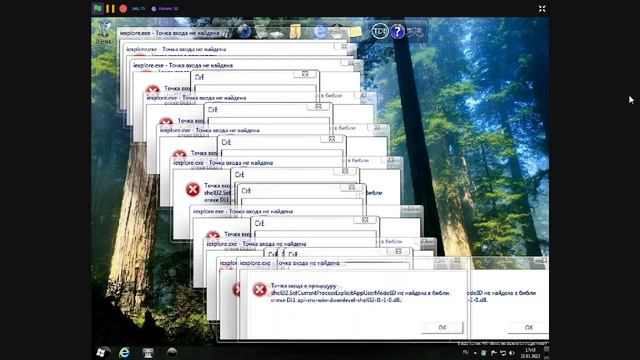Show hidden tray icons arrow
The width and height of the screenshot is (640, 360).
[475, 353]
